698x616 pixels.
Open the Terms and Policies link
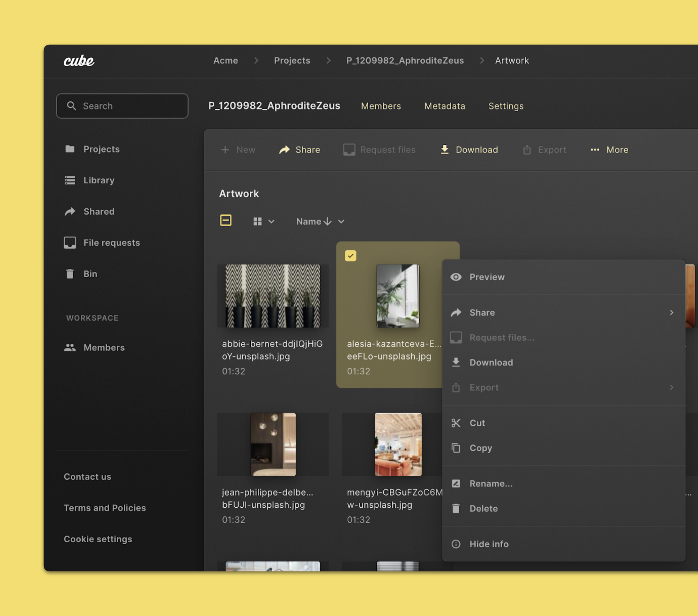pyautogui.click(x=104, y=508)
